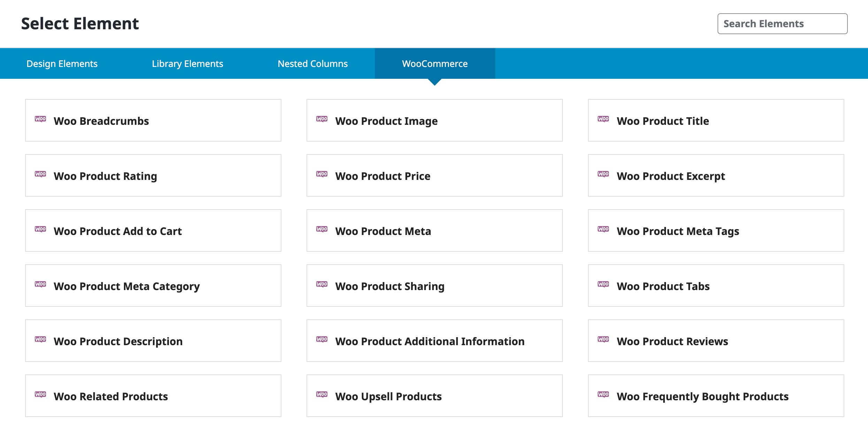Click the 'Woo Product Excerpt' label
868x440 pixels.
point(671,176)
